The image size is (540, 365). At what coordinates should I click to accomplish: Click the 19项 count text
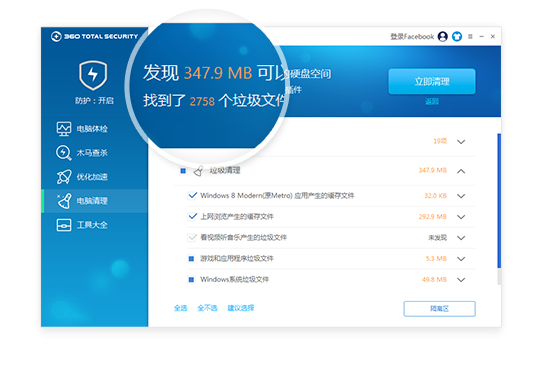[x=440, y=141]
